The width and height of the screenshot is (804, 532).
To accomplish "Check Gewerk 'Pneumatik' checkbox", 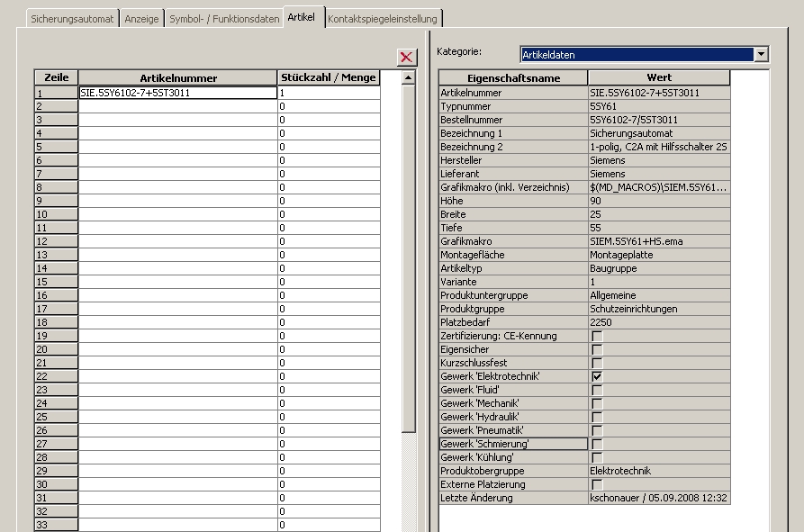I will 597,430.
